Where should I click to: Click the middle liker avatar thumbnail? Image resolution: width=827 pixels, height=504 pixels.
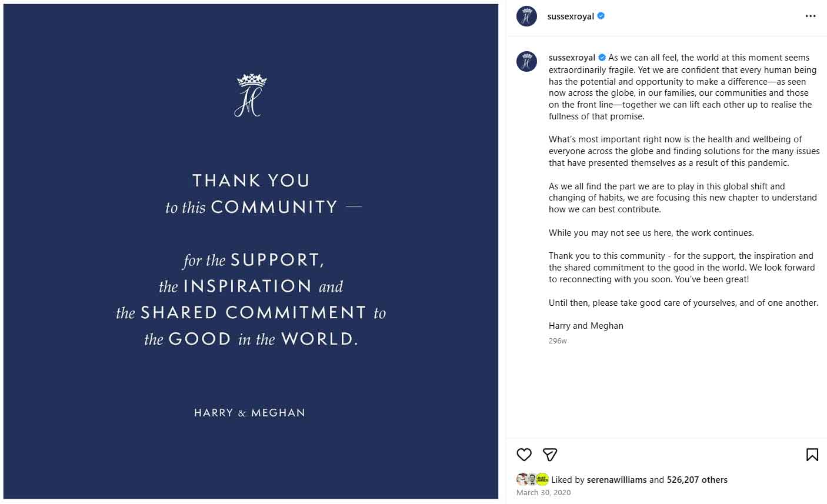click(x=532, y=479)
